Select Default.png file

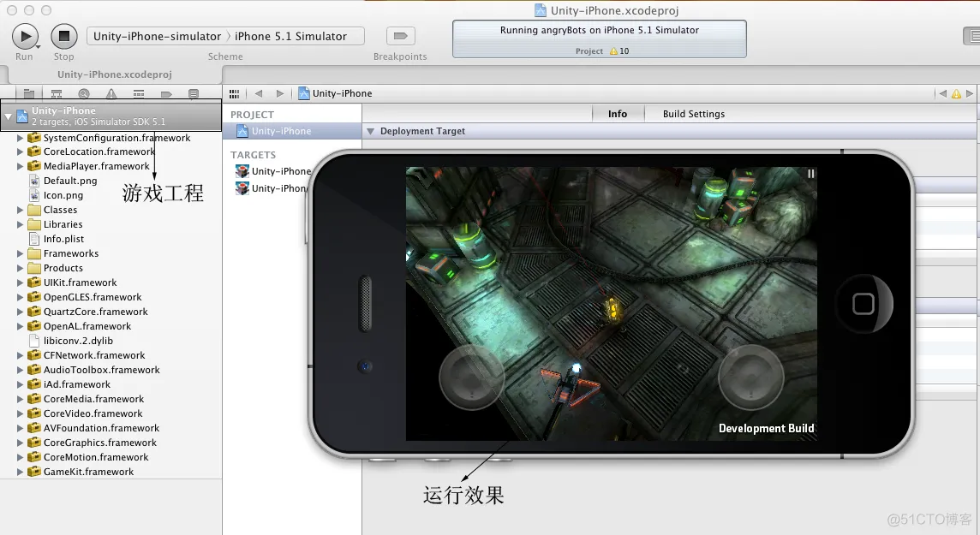pos(70,181)
